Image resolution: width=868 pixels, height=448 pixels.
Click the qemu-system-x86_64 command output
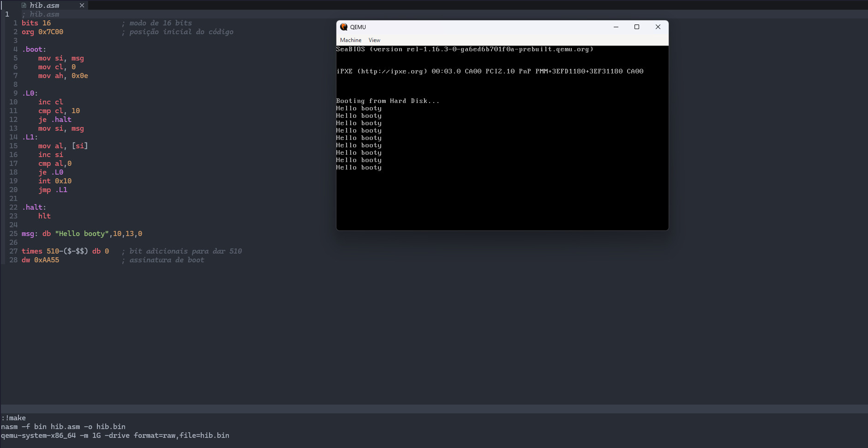click(x=115, y=436)
